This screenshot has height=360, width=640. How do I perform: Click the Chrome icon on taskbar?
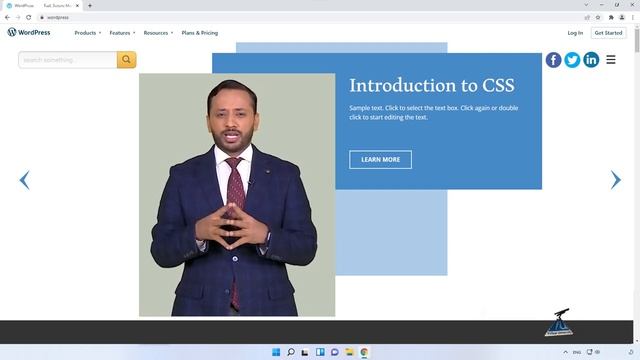tap(364, 352)
